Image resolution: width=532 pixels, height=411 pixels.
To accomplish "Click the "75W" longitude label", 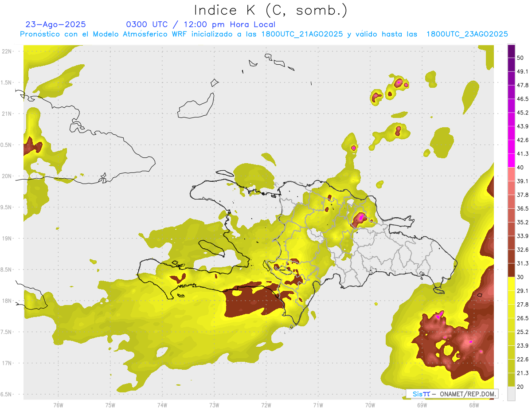I will 110,405.
